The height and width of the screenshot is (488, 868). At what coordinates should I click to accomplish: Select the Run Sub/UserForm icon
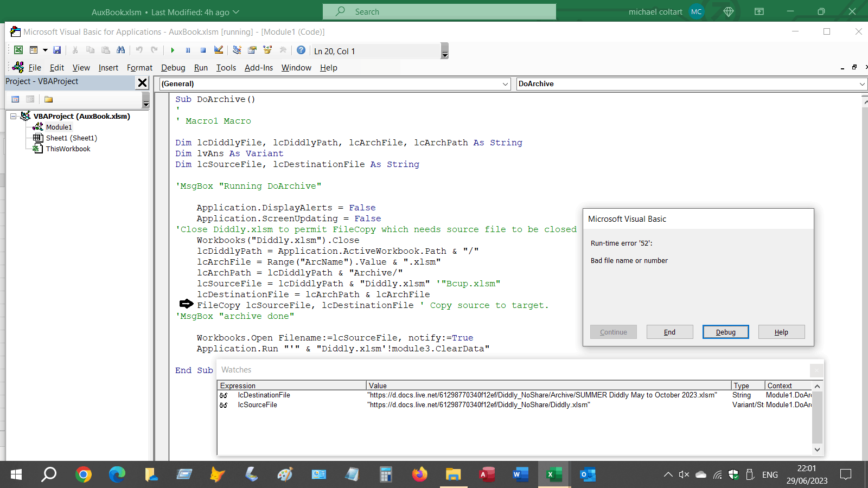pyautogui.click(x=173, y=50)
